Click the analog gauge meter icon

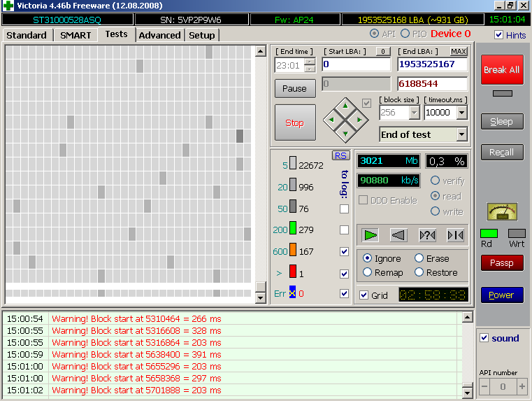coord(501,211)
